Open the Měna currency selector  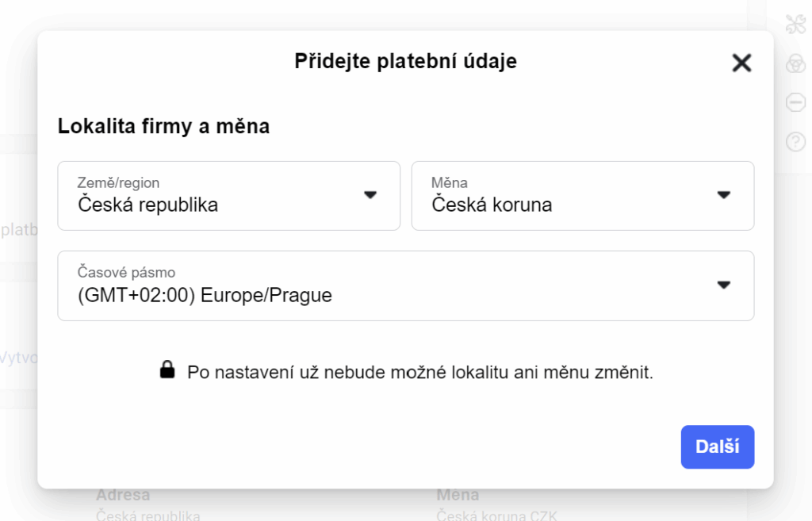coord(583,195)
